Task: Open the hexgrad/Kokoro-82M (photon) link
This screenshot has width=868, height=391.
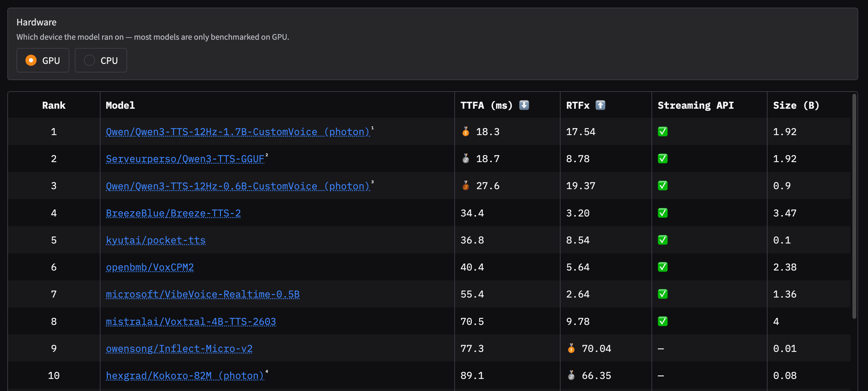Action: pyautogui.click(x=185, y=375)
